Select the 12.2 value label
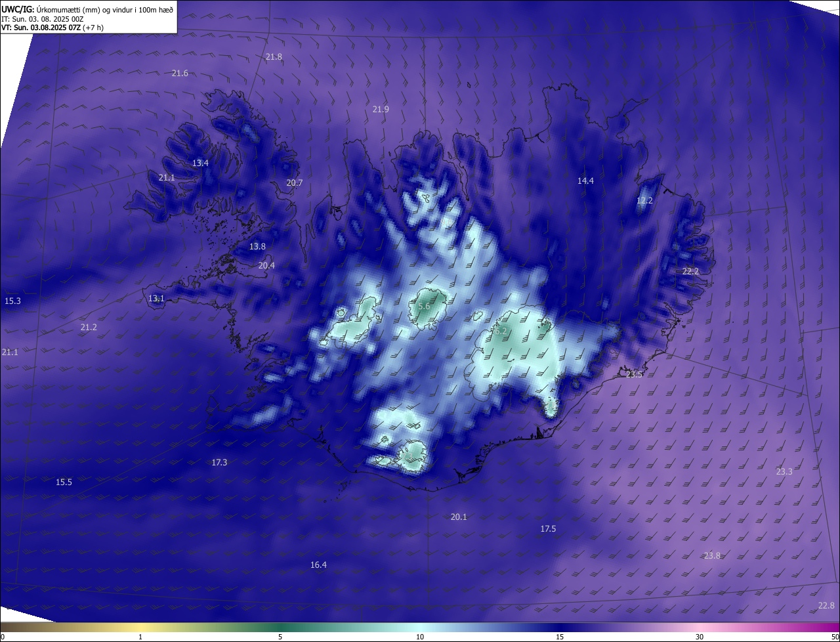Image resolution: width=840 pixels, height=642 pixels. pos(645,201)
